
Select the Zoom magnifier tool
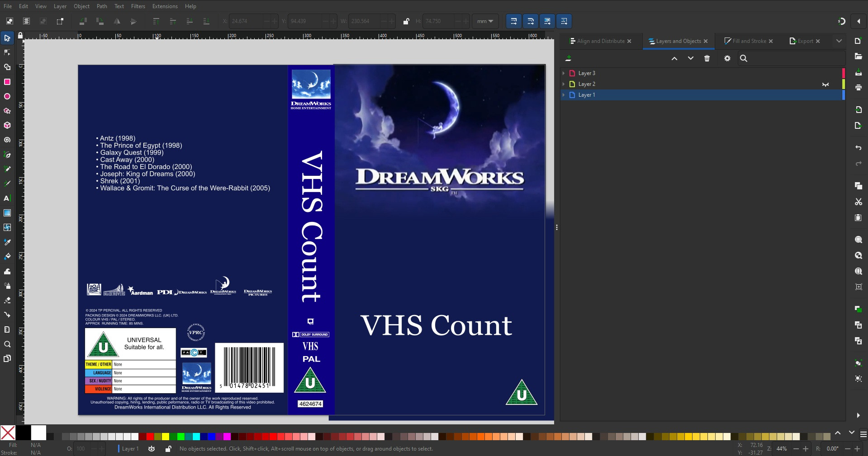tap(7, 344)
